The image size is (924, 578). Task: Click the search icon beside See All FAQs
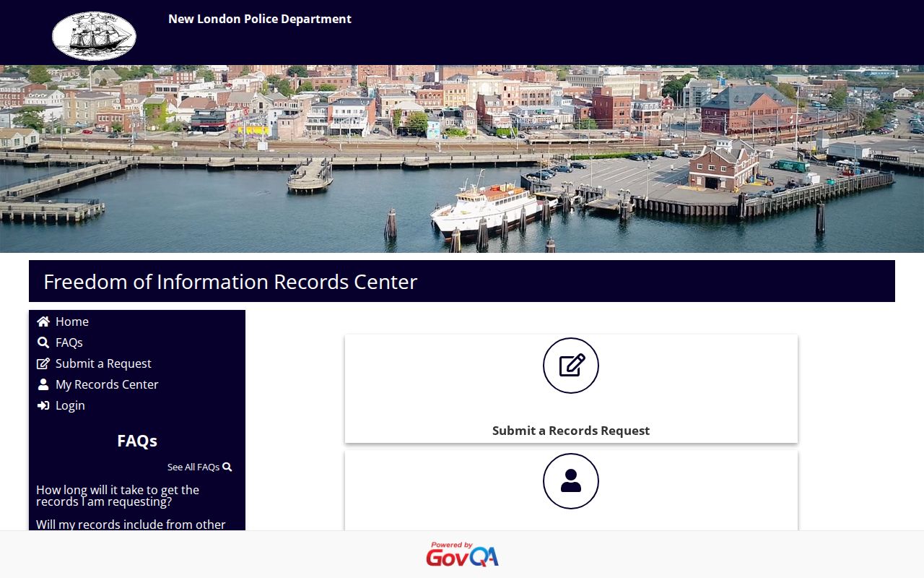click(227, 467)
